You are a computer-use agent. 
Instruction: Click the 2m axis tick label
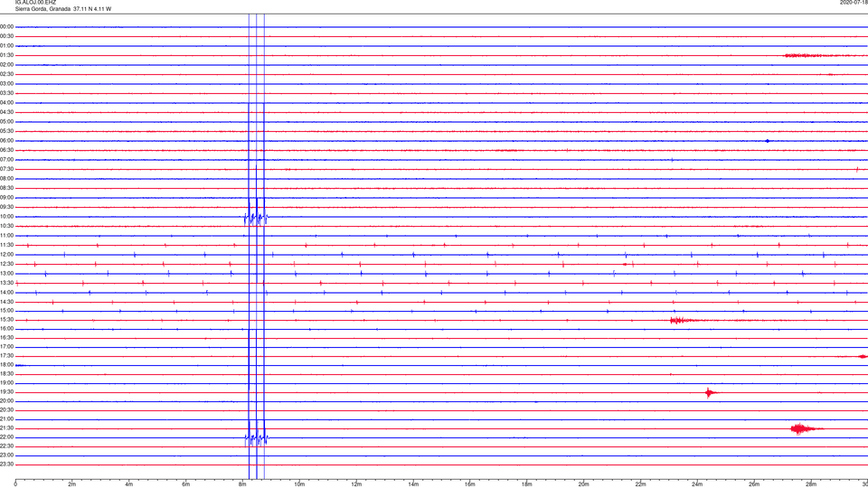[x=72, y=484]
